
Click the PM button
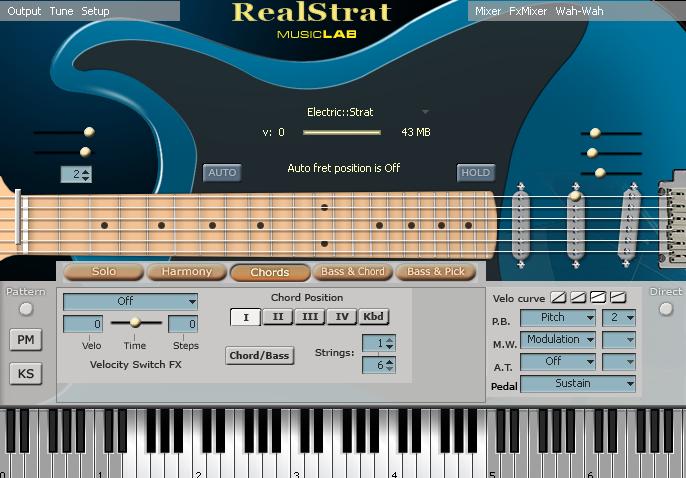pyautogui.click(x=26, y=340)
